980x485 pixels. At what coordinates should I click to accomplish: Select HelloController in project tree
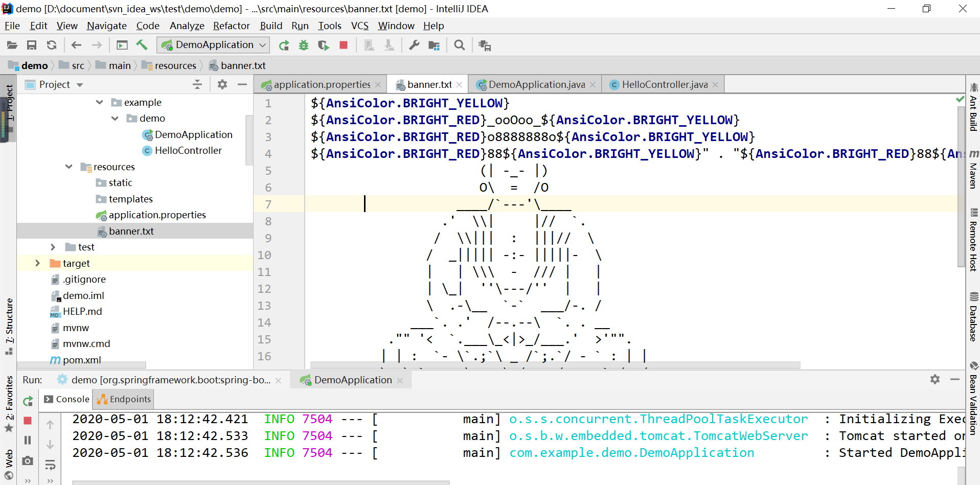click(x=182, y=150)
